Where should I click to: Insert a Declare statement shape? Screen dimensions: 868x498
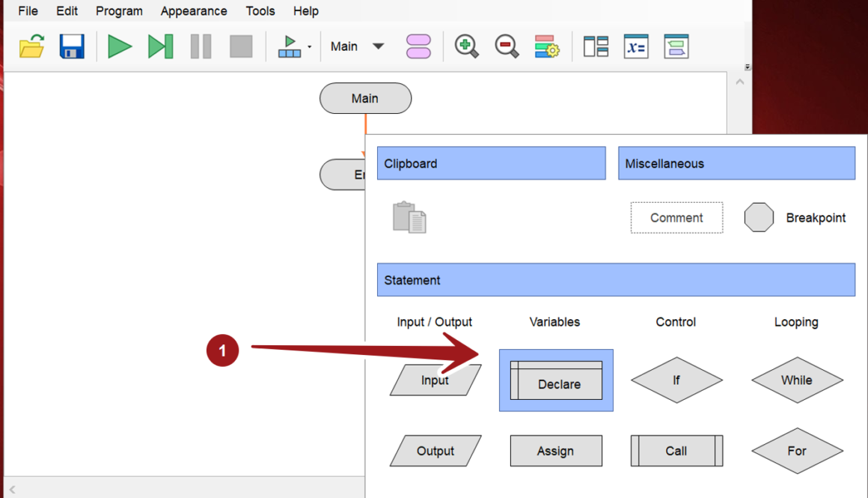pyautogui.click(x=556, y=380)
